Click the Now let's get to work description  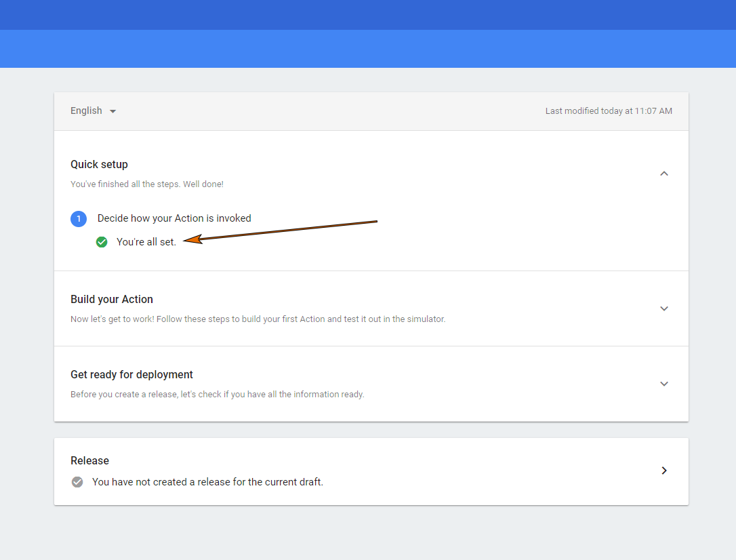[x=258, y=319]
